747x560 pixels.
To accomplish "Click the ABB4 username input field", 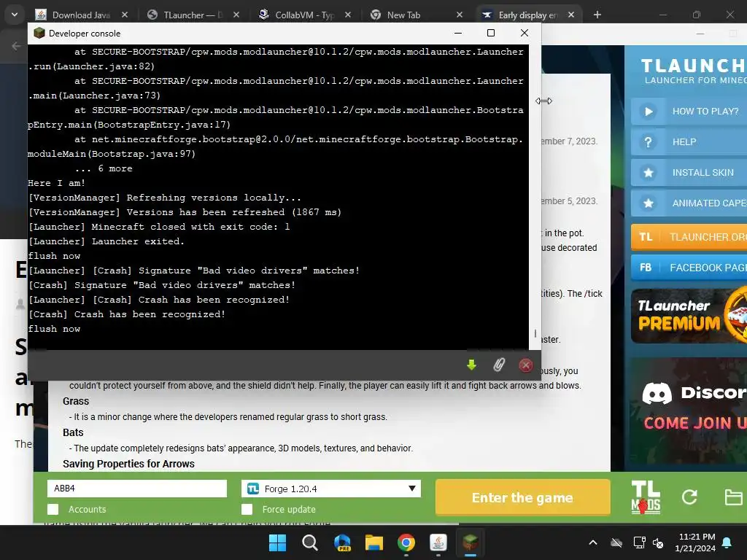I will tap(137, 489).
